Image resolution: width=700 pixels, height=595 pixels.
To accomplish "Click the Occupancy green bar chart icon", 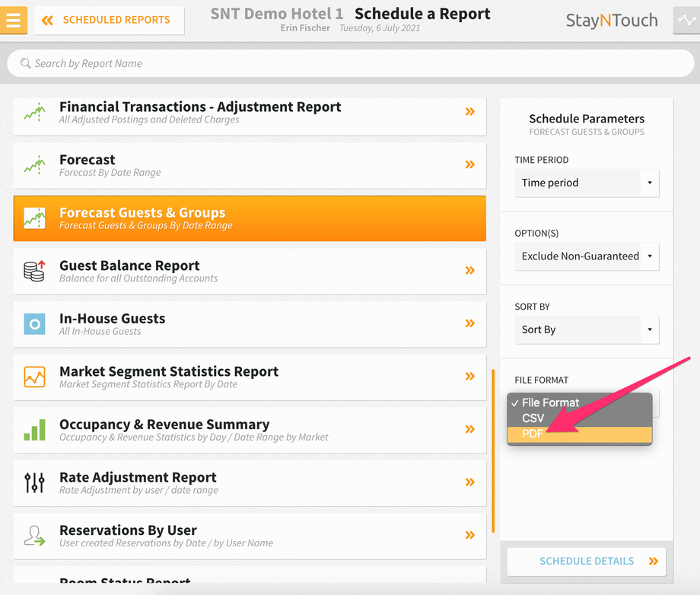I will [35, 430].
